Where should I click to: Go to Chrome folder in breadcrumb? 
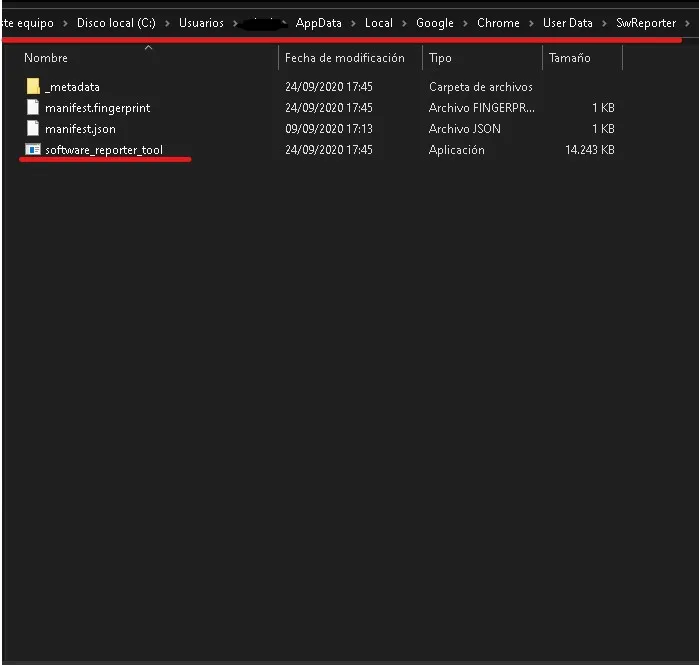pos(498,23)
